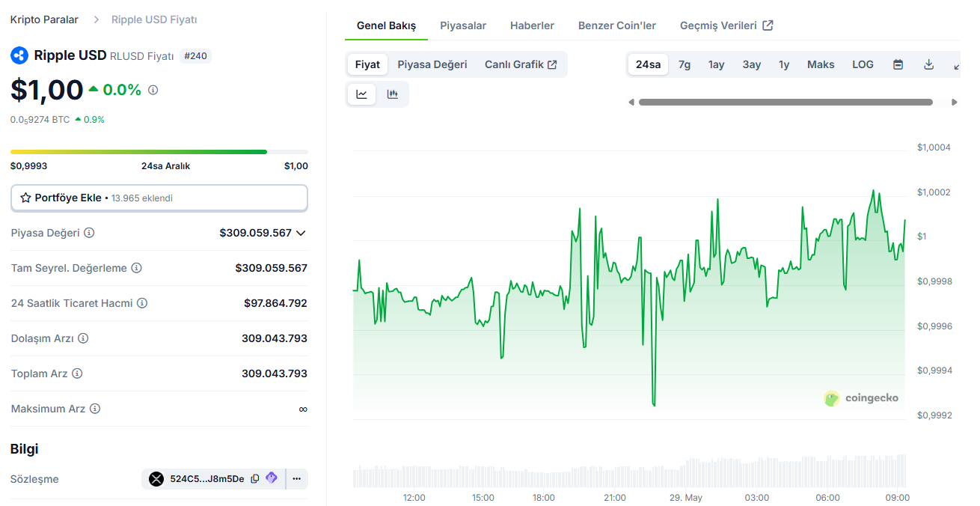
Task: Click the $309.059.567 Piyasa Değeri value
Action: [255, 233]
